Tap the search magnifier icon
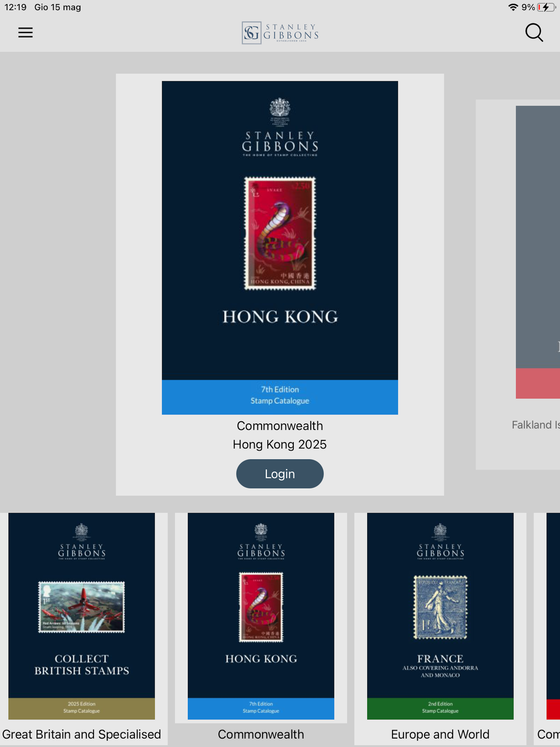Screen dimensions: 560x747 [x=534, y=33]
